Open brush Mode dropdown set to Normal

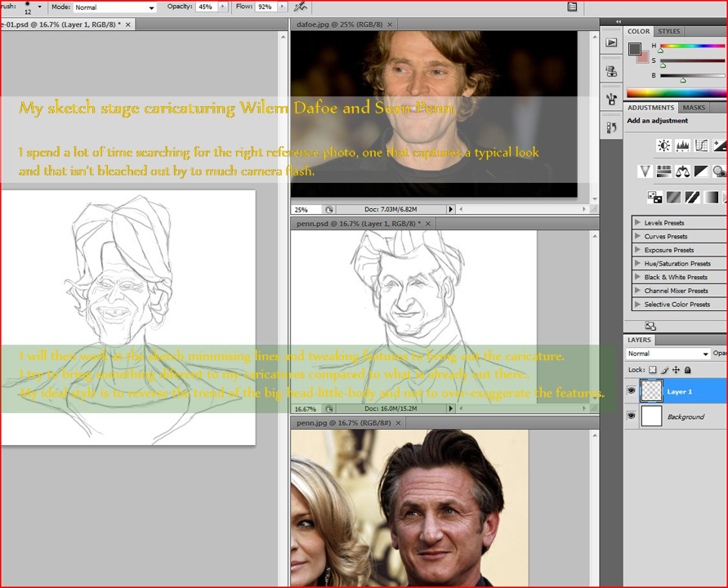coord(115,7)
